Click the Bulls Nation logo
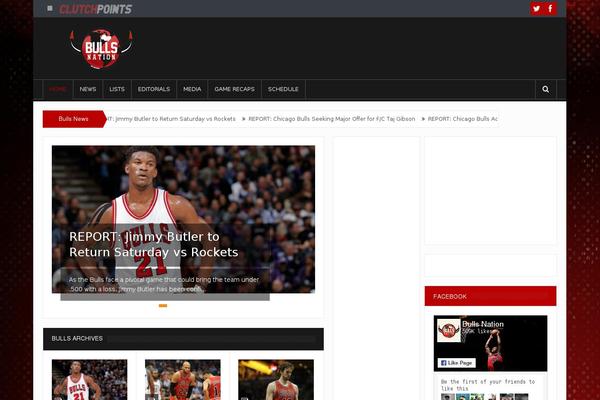This screenshot has height=400, width=600. pos(101,49)
